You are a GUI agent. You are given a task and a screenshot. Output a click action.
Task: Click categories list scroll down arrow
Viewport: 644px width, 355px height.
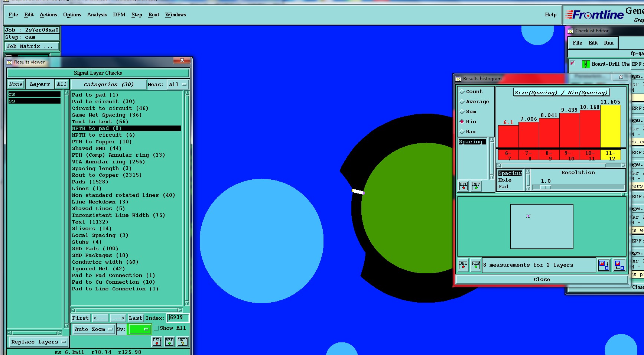click(x=187, y=303)
